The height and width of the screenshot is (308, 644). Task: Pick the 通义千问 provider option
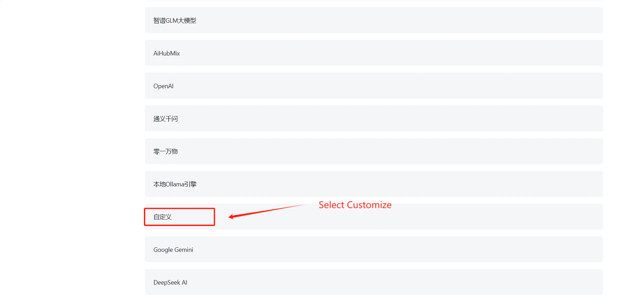(374, 119)
